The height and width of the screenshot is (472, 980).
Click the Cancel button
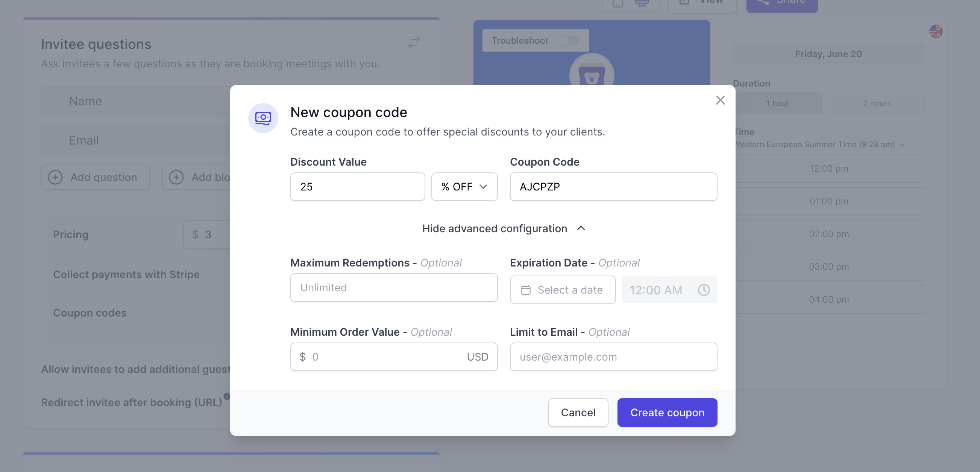coord(578,412)
